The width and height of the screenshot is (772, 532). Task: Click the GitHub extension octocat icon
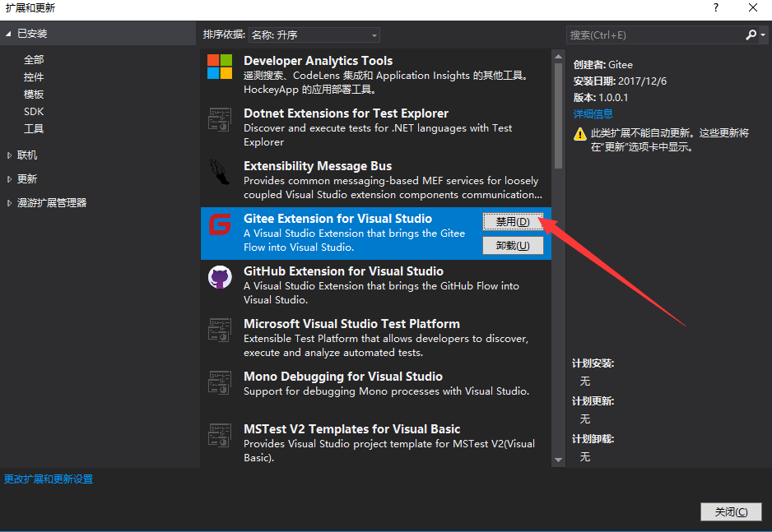pos(220,277)
